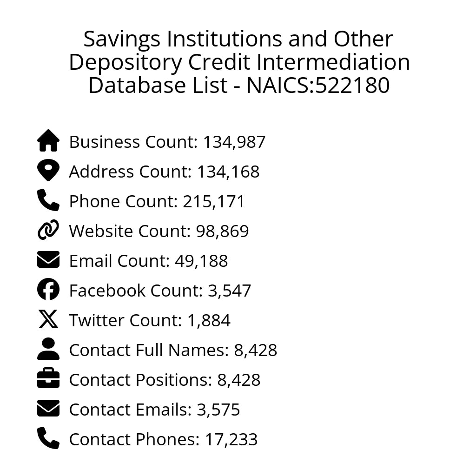Click the house icon beside Business Count

click(x=48, y=141)
